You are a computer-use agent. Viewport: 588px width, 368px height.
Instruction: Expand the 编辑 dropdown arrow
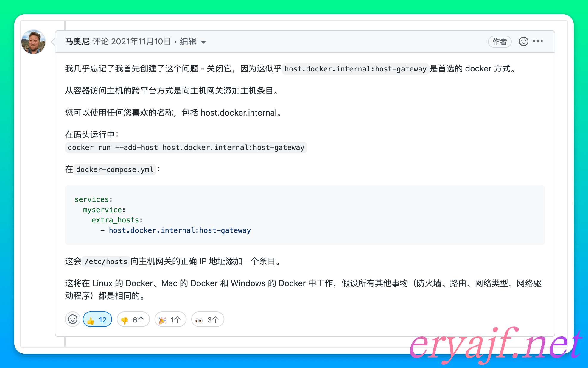204,42
